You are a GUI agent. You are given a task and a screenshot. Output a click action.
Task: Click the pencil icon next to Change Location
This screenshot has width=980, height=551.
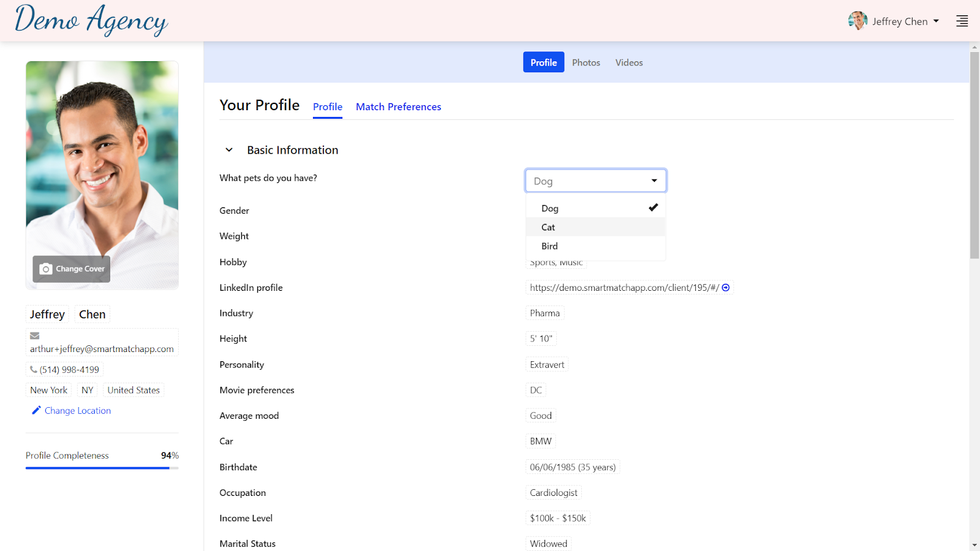[x=37, y=410]
